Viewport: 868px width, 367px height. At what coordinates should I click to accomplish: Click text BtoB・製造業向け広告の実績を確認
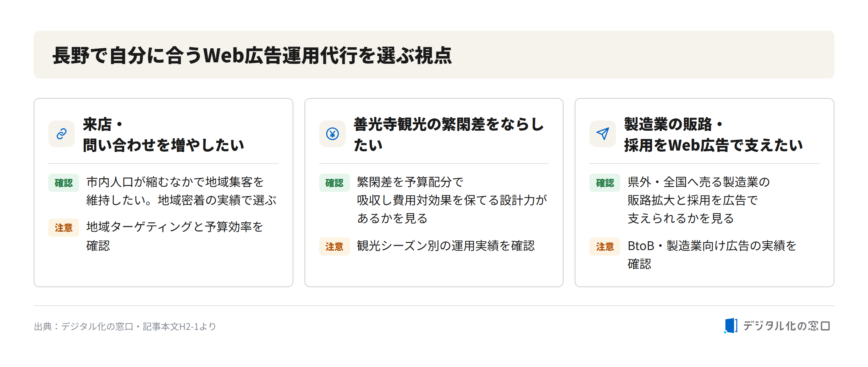712,255
